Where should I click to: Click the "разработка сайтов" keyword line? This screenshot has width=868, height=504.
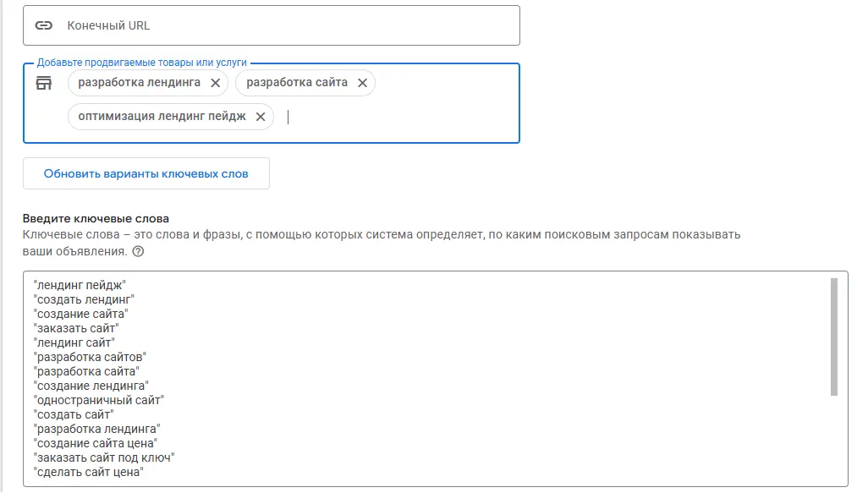click(x=90, y=357)
